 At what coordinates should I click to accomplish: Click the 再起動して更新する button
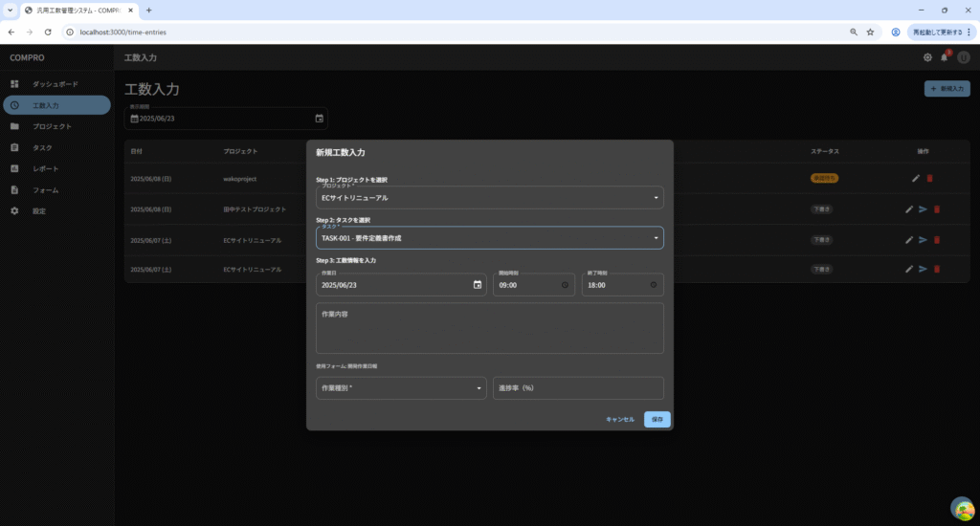pos(941,32)
